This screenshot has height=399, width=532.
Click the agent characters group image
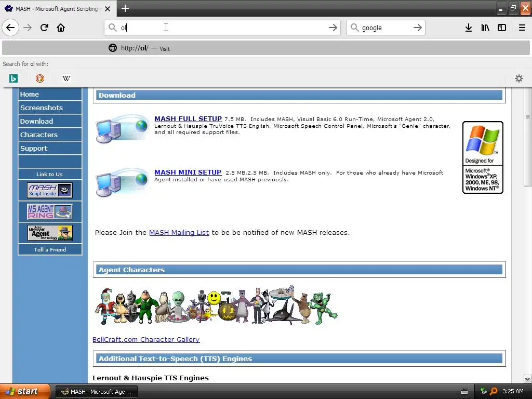coord(216,305)
